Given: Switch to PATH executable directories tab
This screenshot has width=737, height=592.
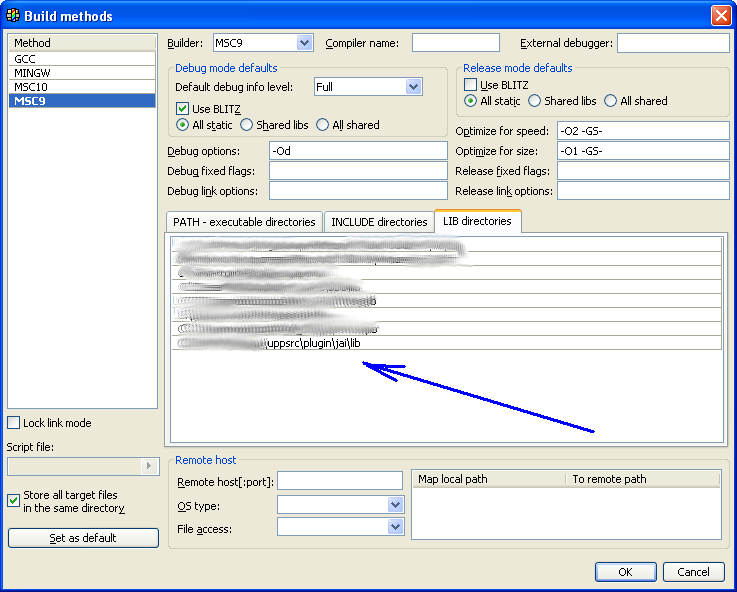Looking at the screenshot, I should coord(244,222).
